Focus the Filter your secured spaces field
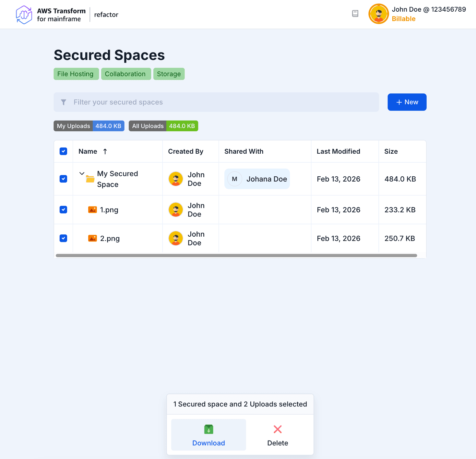Image resolution: width=476 pixels, height=459 pixels. (x=220, y=102)
